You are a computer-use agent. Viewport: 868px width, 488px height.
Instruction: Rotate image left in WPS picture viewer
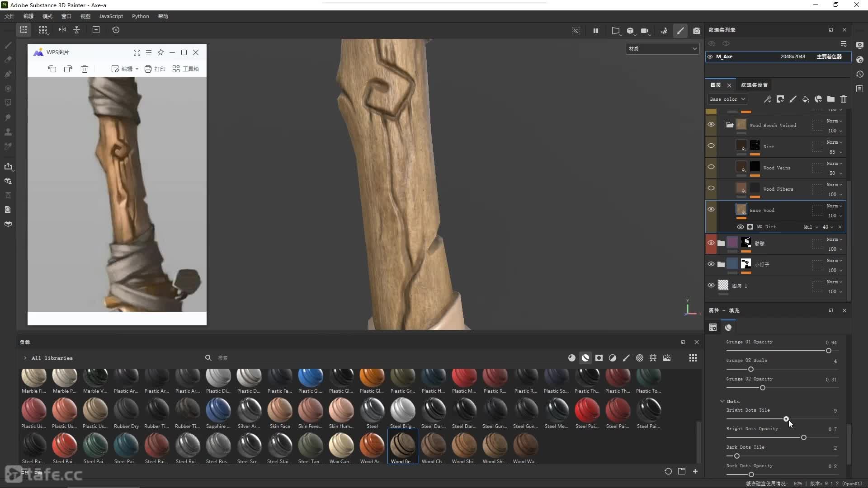(52, 69)
